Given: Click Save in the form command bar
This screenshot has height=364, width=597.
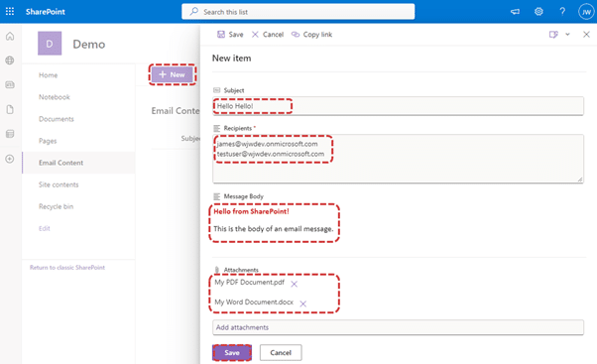Looking at the screenshot, I should click(230, 35).
